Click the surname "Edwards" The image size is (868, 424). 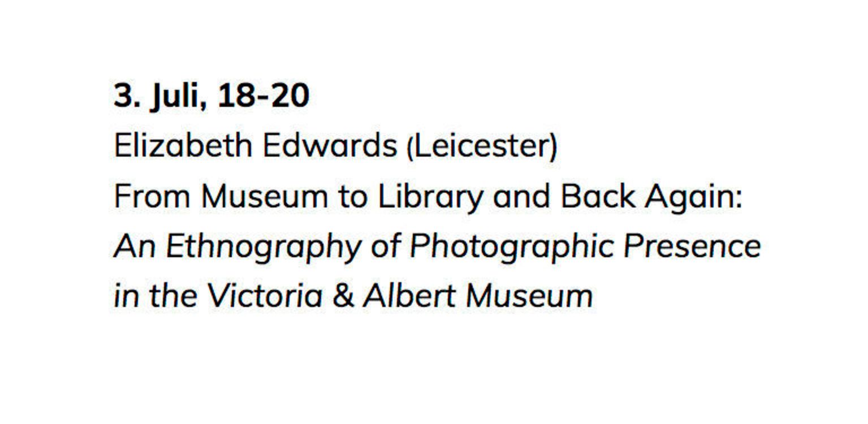tap(330, 146)
